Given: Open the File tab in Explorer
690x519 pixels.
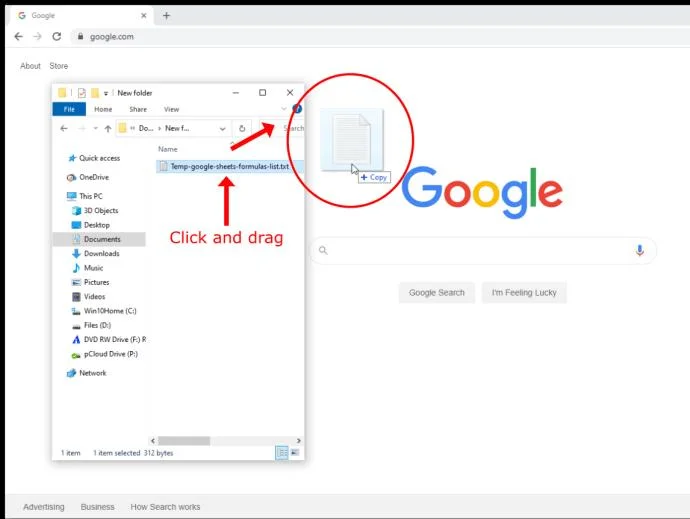Looking at the screenshot, I should [x=69, y=109].
